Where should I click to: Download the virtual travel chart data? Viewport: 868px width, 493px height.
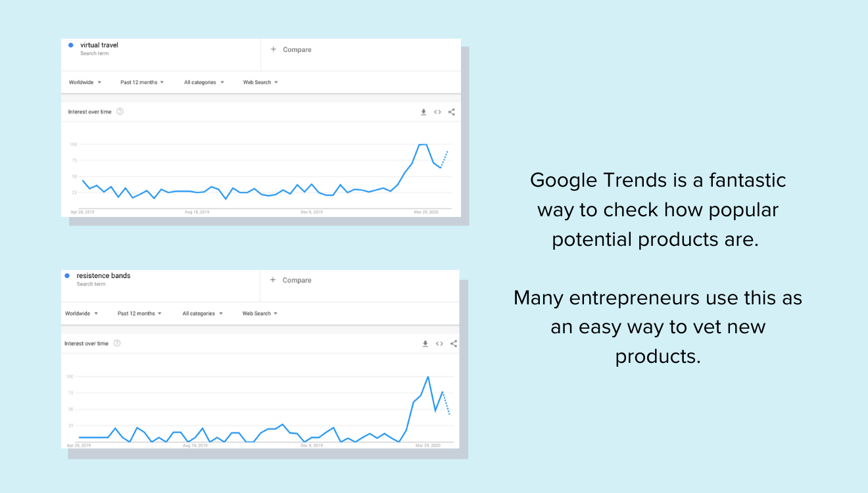[x=424, y=112]
